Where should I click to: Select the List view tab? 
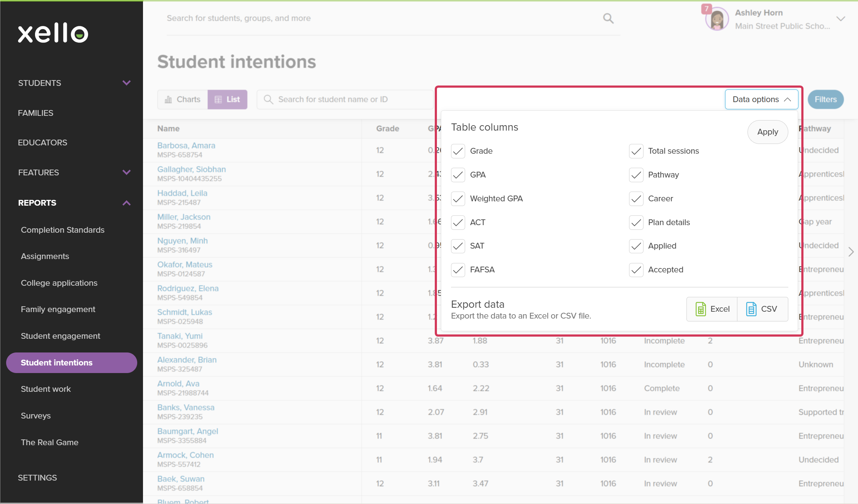[227, 100]
